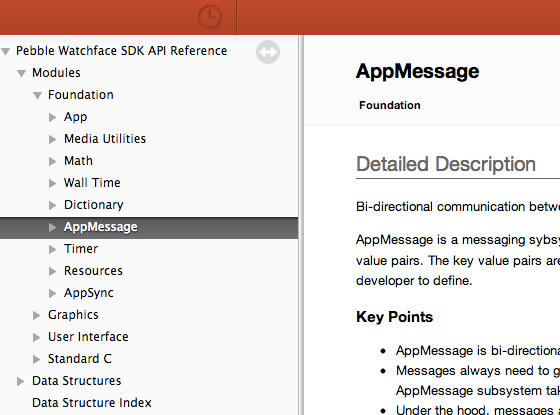Screen dimensions: 560x415
Task: Collapse the Pebble Watchface SDK API Reference tree
Action: click(5, 51)
